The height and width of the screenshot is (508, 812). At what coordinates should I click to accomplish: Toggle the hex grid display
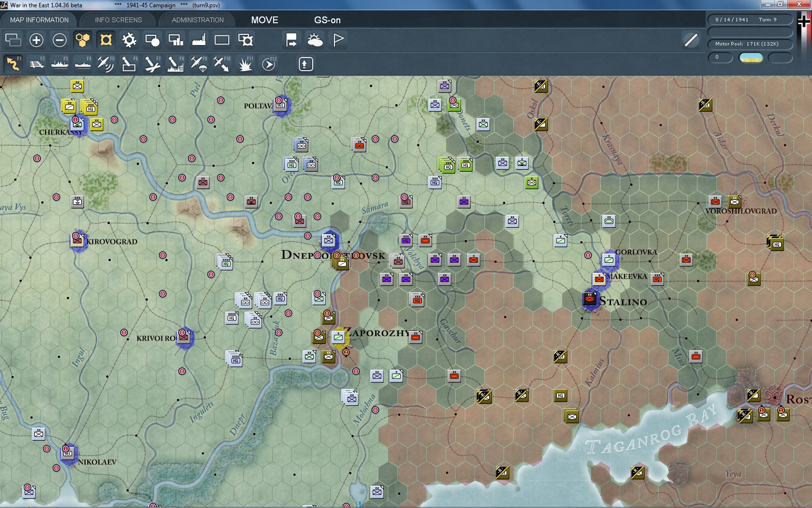83,40
